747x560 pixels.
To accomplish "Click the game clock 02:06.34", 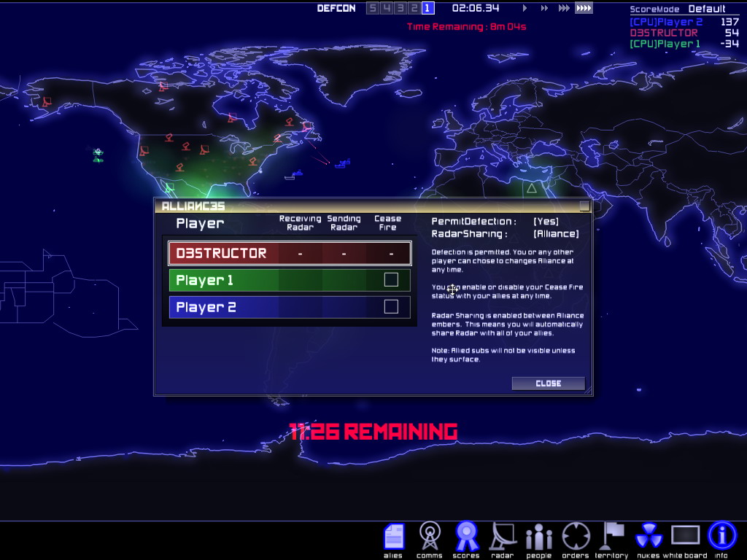I will (x=476, y=8).
